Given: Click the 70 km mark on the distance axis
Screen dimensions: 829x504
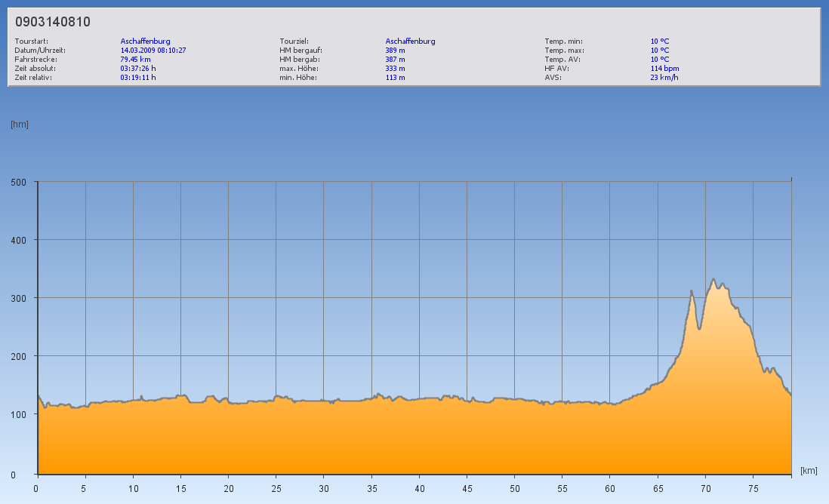Looking at the screenshot, I should pyautogui.click(x=705, y=488).
